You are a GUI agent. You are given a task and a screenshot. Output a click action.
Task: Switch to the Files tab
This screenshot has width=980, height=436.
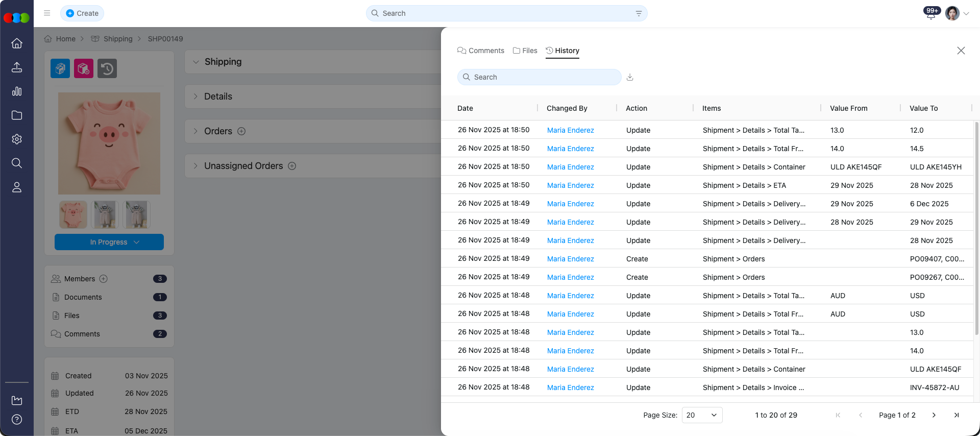525,51
